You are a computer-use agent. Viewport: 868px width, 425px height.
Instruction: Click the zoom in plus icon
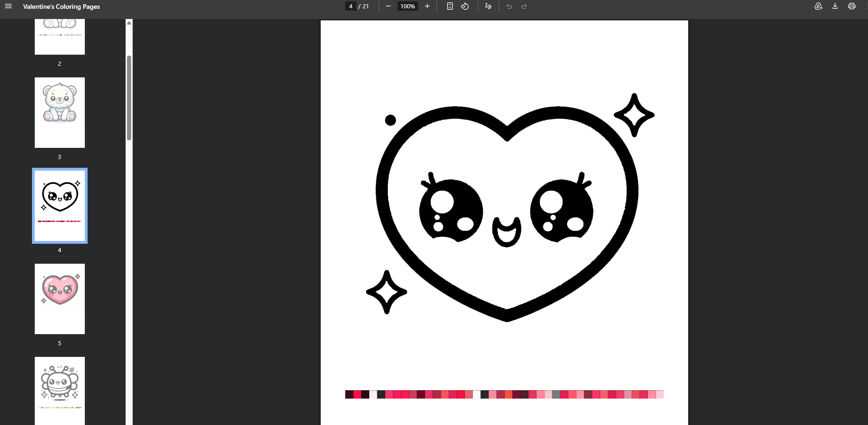pos(427,6)
